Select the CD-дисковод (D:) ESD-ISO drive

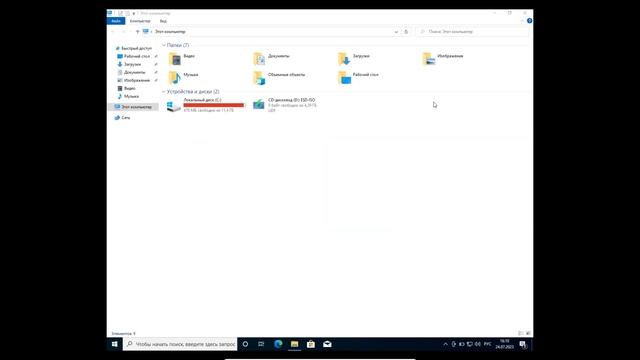[284, 105]
